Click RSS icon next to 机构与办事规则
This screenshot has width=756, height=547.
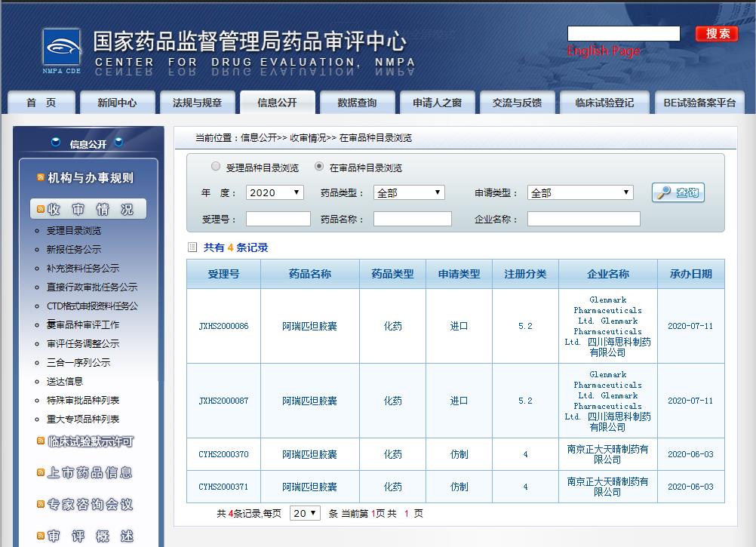[41, 177]
